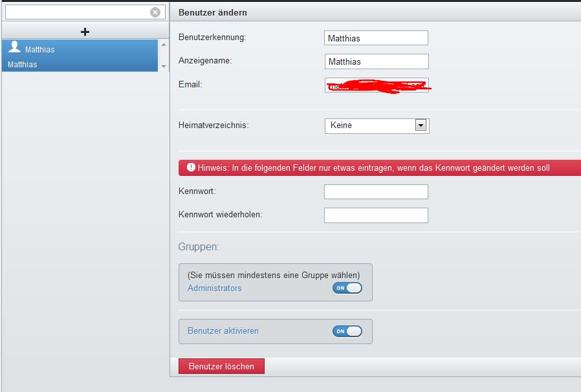The height and width of the screenshot is (392, 581).
Task: Click the Administrators group link
Action: [215, 289]
